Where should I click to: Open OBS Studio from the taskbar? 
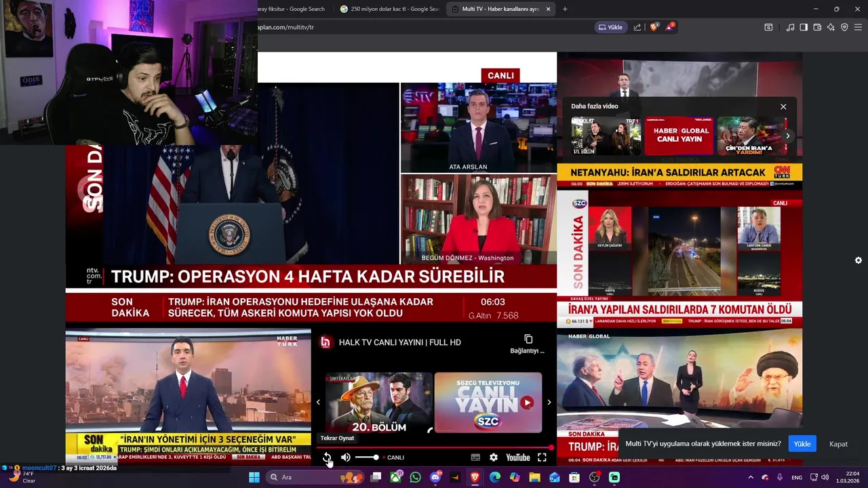pyautogui.click(x=595, y=477)
